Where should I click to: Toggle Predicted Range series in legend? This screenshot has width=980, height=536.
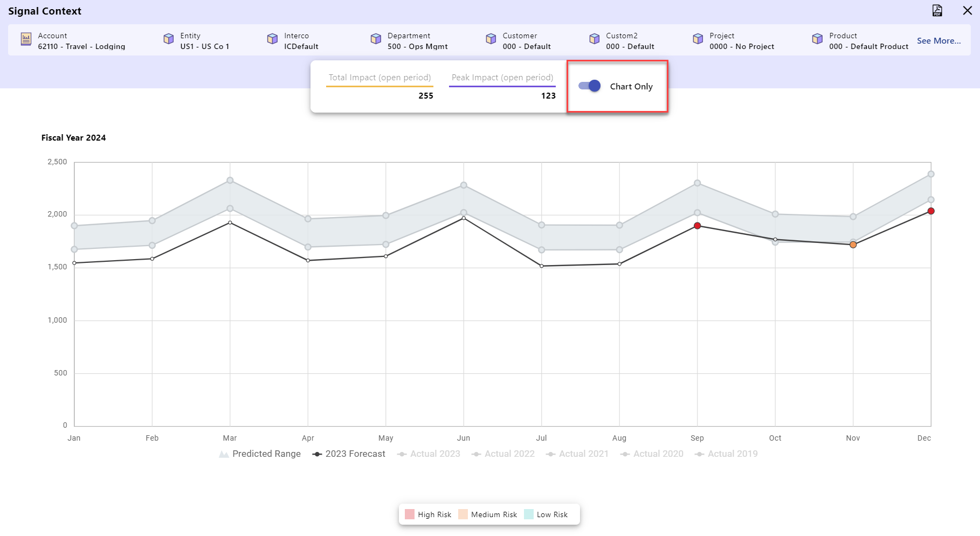(x=260, y=454)
